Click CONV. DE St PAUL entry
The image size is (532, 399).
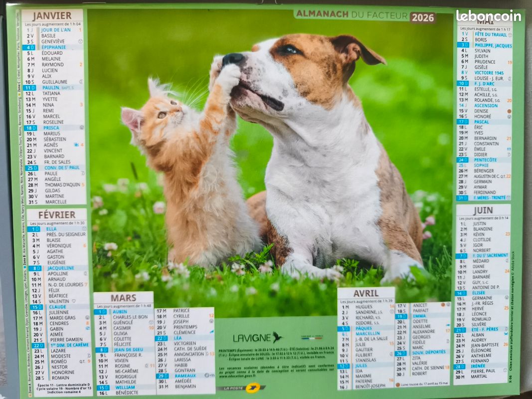click(62, 168)
